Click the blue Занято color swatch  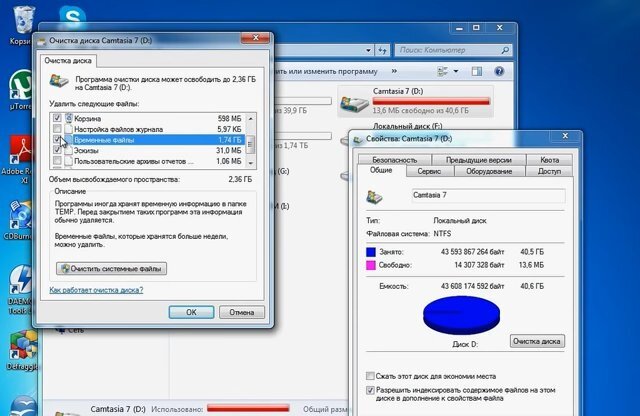point(371,252)
